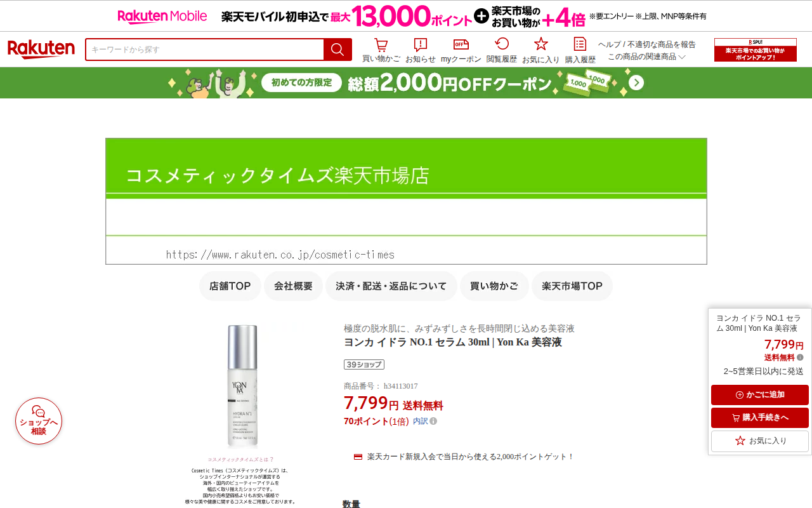Open the 購入履歴 purchase history icon
Image resolution: width=812 pixels, height=508 pixels.
[580, 44]
